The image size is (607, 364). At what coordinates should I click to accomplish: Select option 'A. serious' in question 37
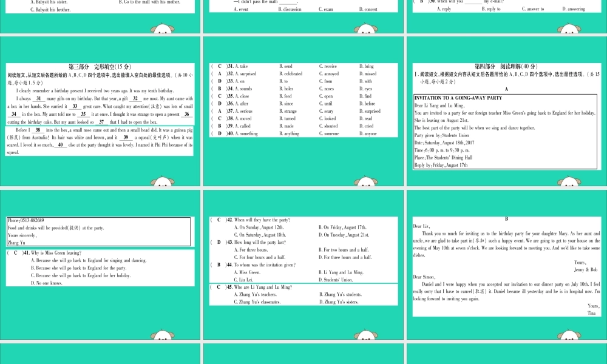pyautogui.click(x=243, y=111)
